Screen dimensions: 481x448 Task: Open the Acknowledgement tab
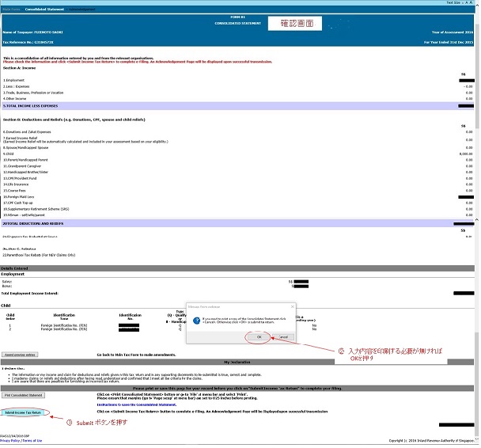[x=81, y=9]
